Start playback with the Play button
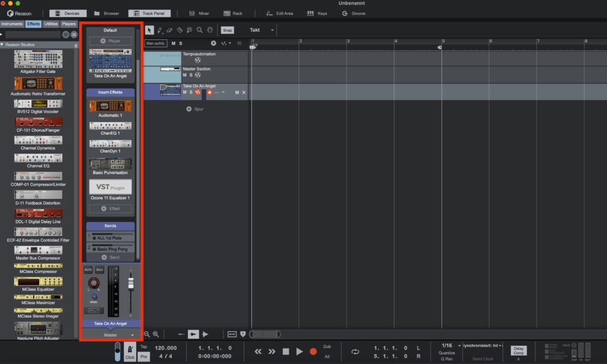Viewport: 607px width, 364px height. [x=299, y=351]
